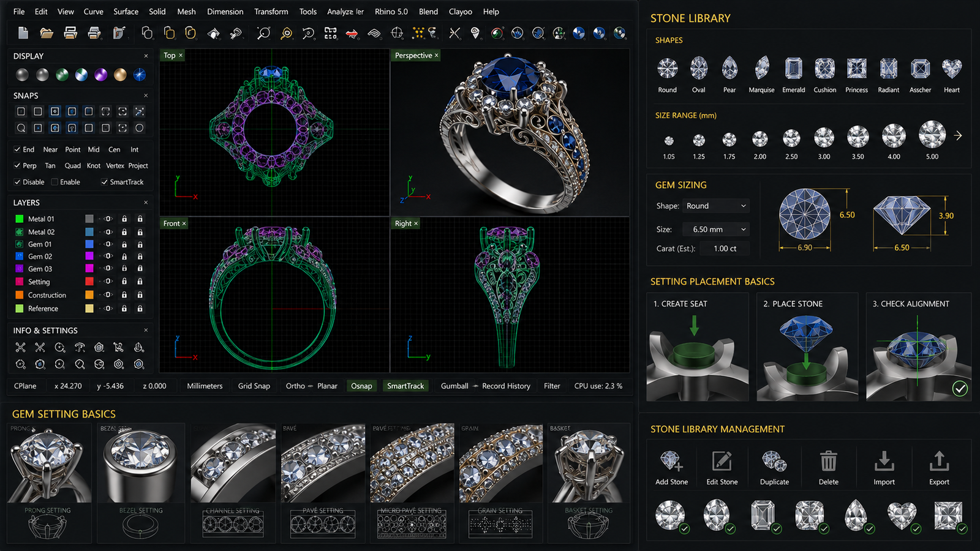Click the Edit Stone icon
Viewport: 980px width, 551px height.
[722, 461]
